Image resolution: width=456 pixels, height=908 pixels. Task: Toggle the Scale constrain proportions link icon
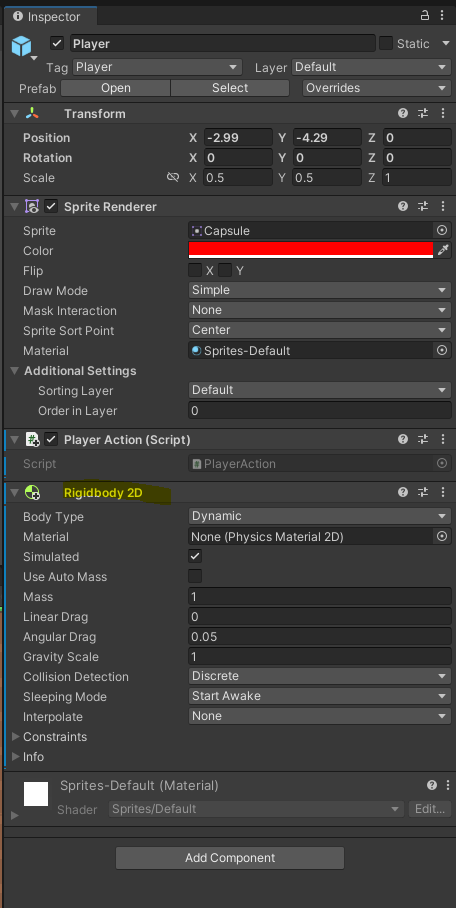[173, 177]
